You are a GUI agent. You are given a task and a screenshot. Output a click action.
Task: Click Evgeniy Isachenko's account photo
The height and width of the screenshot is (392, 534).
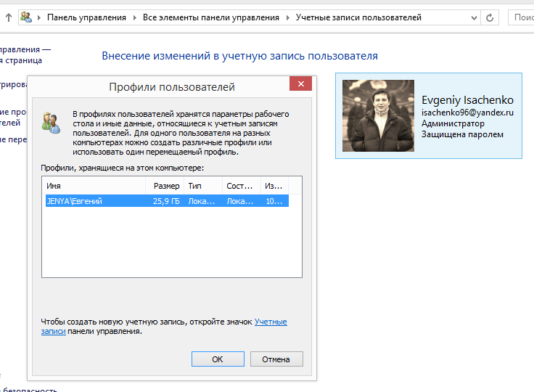[x=378, y=115]
